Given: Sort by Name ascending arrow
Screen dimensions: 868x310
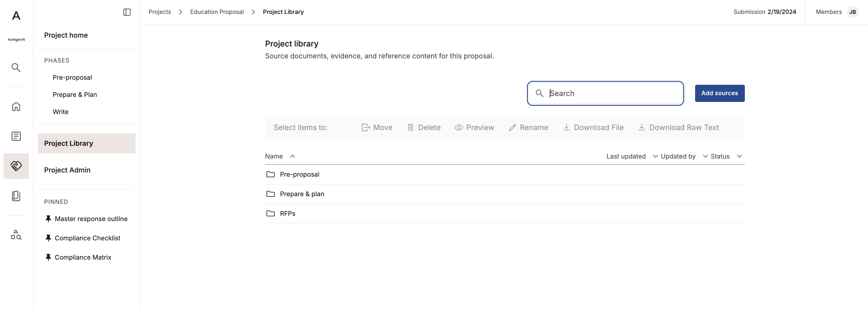Looking at the screenshot, I should tap(292, 156).
